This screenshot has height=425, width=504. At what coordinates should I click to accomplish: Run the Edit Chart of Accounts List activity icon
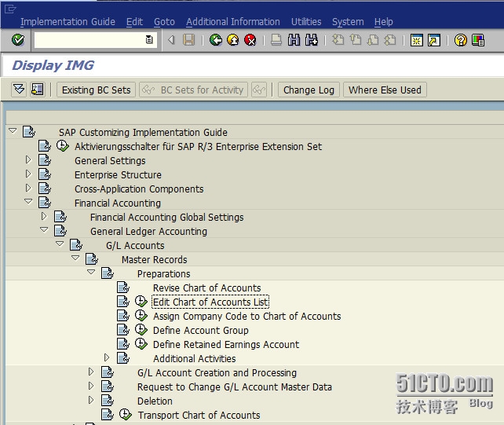pos(141,302)
